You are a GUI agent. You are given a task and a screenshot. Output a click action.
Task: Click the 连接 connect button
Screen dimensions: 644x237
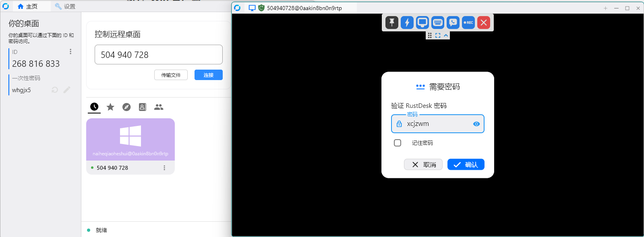click(x=209, y=75)
